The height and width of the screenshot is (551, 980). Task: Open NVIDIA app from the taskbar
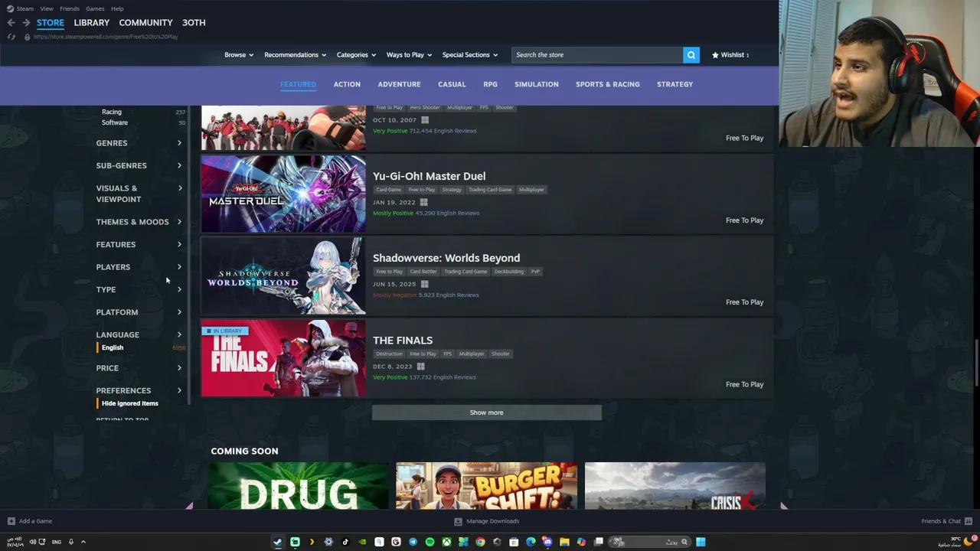(362, 542)
